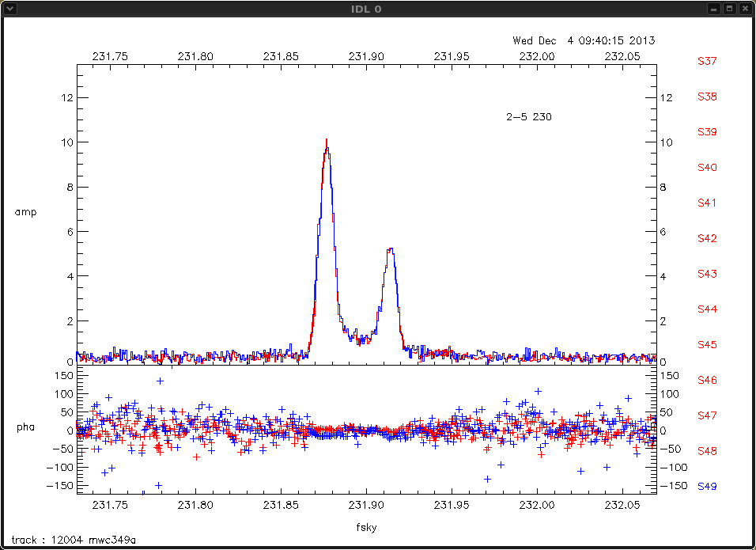Click the IDL 0 title bar text
This screenshot has height=550, width=756.
point(377,9)
